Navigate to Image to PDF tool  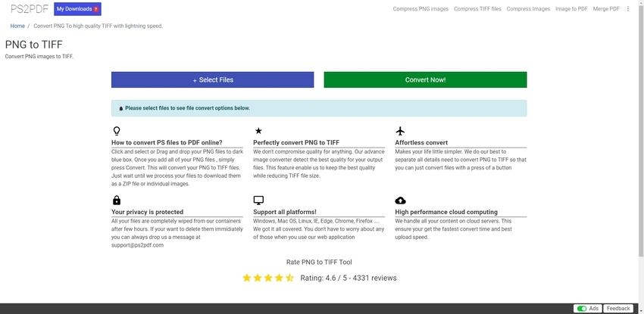point(571,9)
